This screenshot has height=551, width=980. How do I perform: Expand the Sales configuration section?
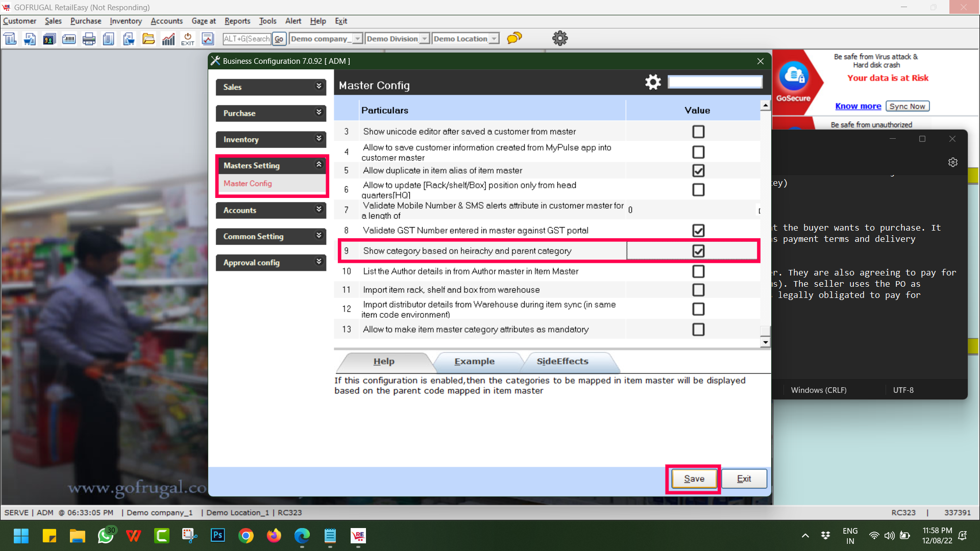271,87
